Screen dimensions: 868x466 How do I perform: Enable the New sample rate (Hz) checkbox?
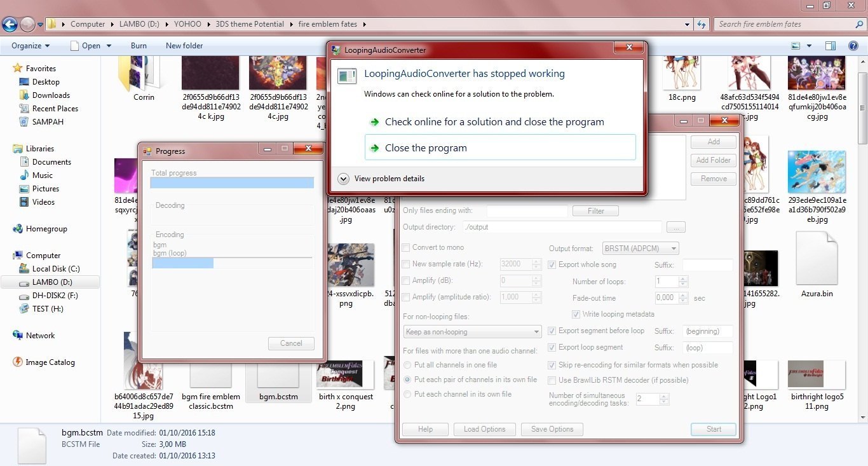pyautogui.click(x=406, y=264)
